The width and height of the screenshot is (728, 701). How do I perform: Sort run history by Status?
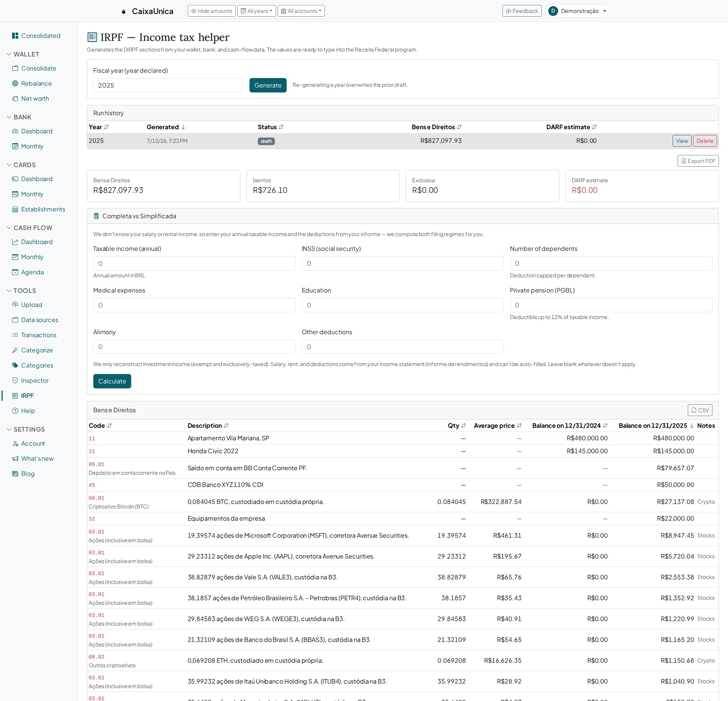271,127
